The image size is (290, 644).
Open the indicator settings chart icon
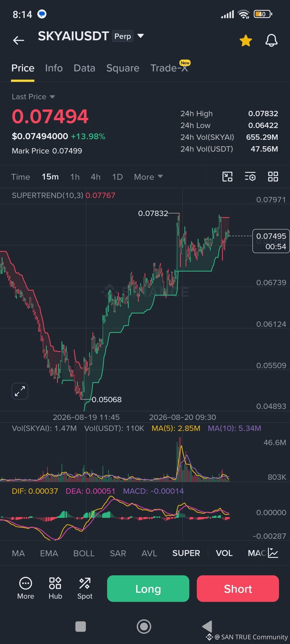point(273,553)
